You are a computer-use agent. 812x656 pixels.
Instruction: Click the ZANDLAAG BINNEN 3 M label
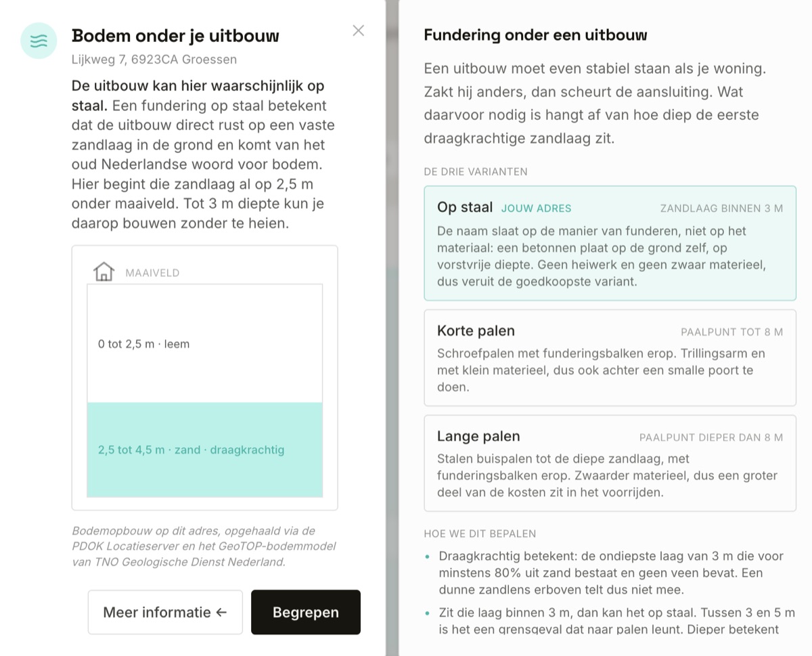[721, 209]
